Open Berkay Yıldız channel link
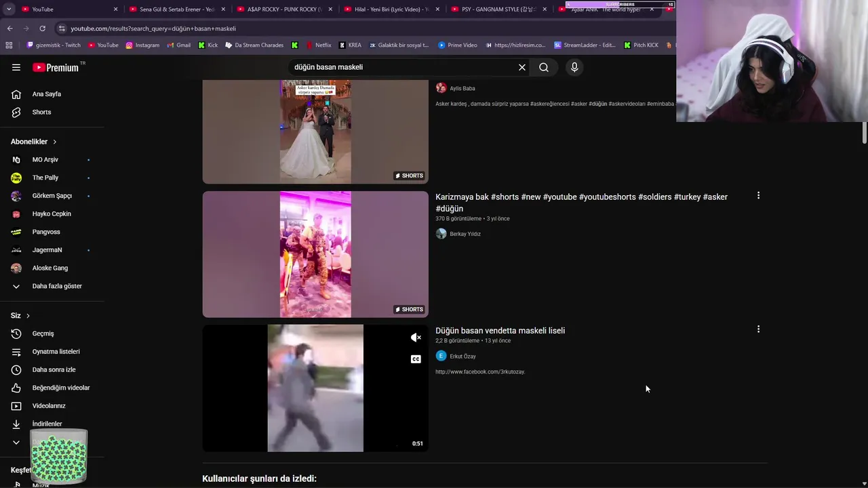 click(x=465, y=234)
